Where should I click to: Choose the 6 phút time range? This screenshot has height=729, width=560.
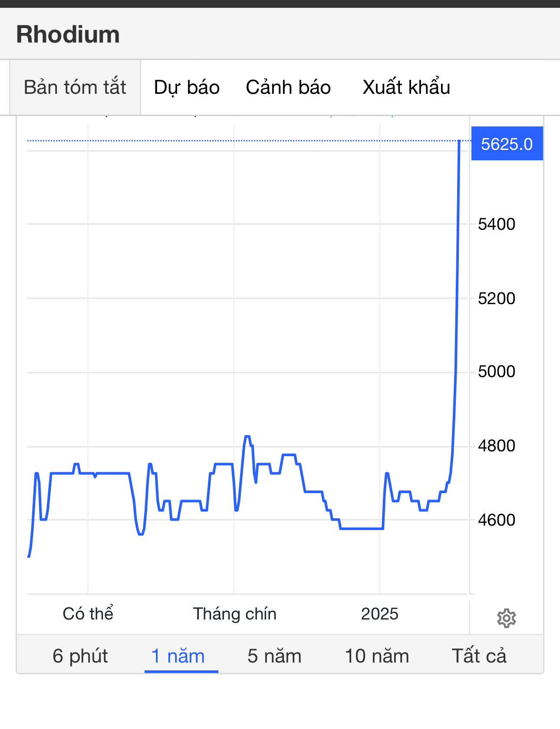click(x=80, y=656)
